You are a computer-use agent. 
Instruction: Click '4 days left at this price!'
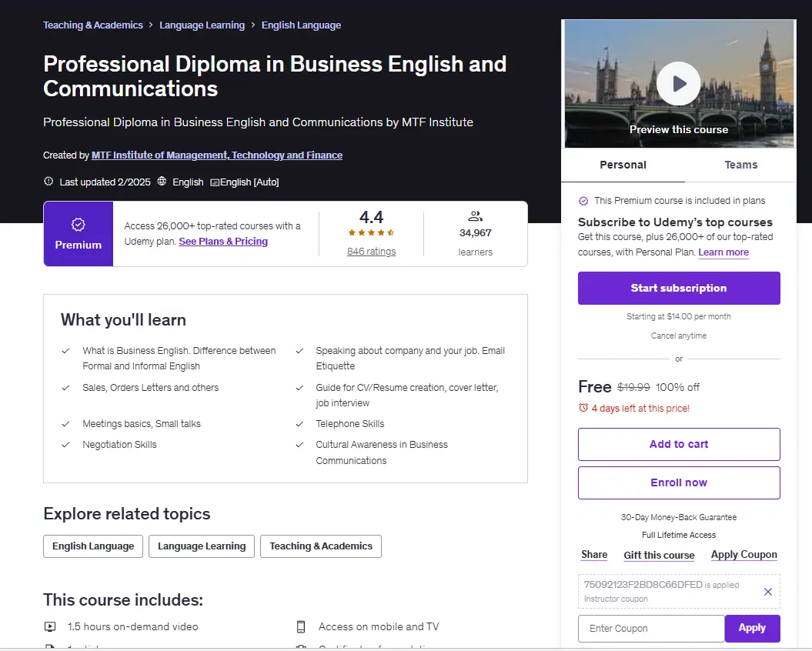coord(640,408)
